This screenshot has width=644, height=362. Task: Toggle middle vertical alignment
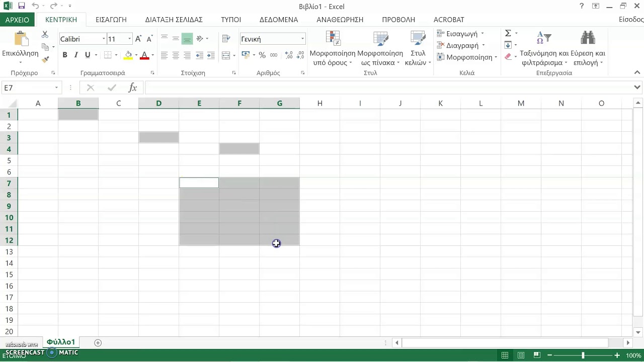(x=176, y=38)
